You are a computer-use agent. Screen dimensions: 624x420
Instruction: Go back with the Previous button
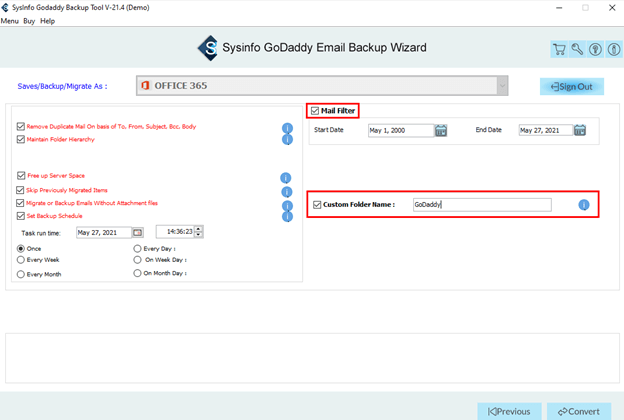coord(509,411)
